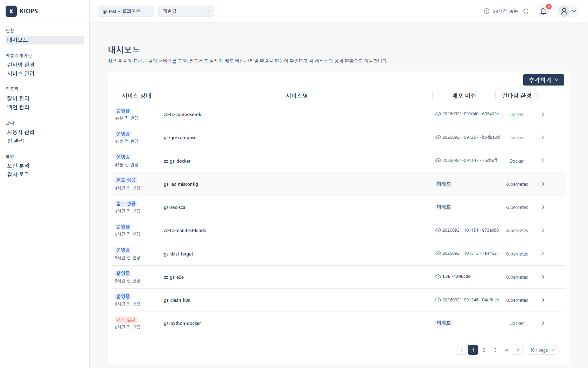
Task: Click the 미배포 tag in gs-iac-misconfig row
Action: click(444, 184)
